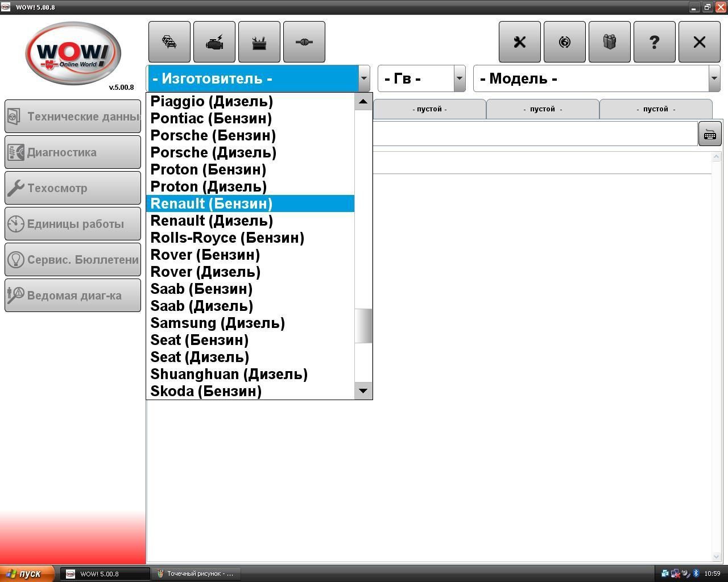This screenshot has width=728, height=582.
Task: Open help with question mark button
Action: point(655,42)
